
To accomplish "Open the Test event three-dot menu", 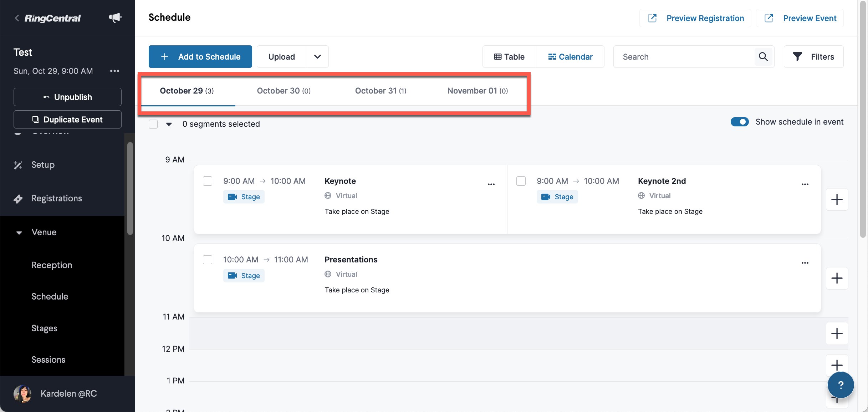I will [114, 71].
